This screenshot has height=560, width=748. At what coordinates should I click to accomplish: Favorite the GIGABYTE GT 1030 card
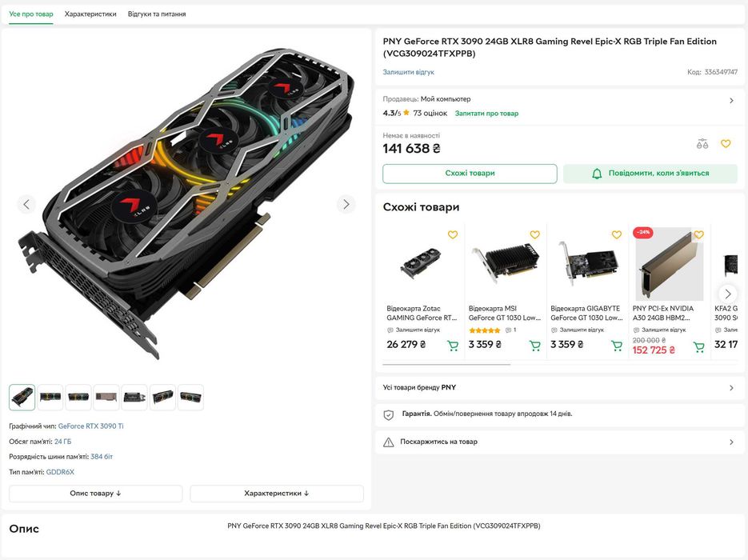pyautogui.click(x=617, y=235)
